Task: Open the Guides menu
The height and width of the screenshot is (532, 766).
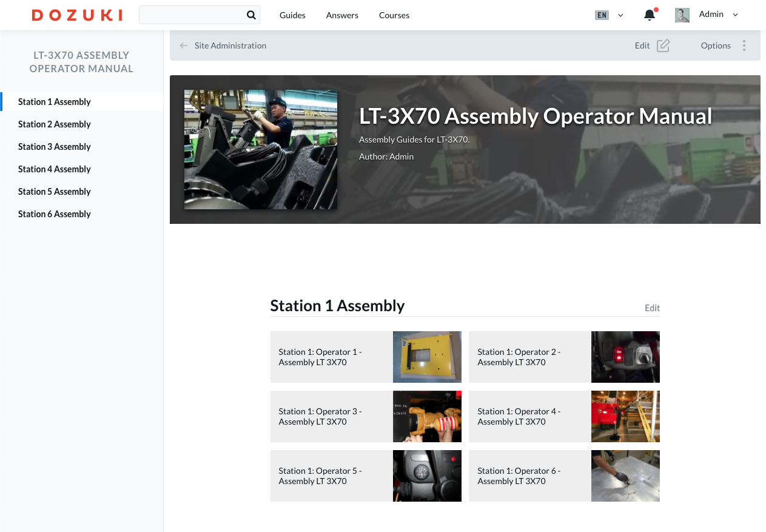Action: [x=292, y=15]
